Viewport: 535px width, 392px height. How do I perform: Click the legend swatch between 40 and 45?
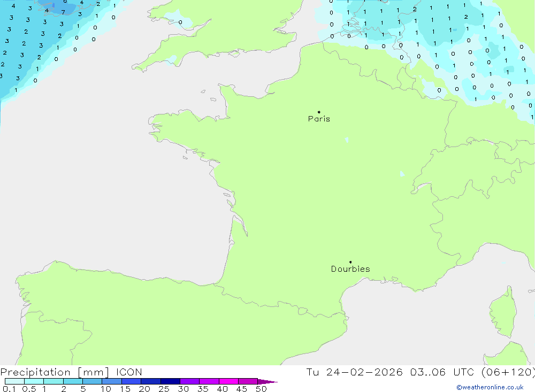click(228, 381)
